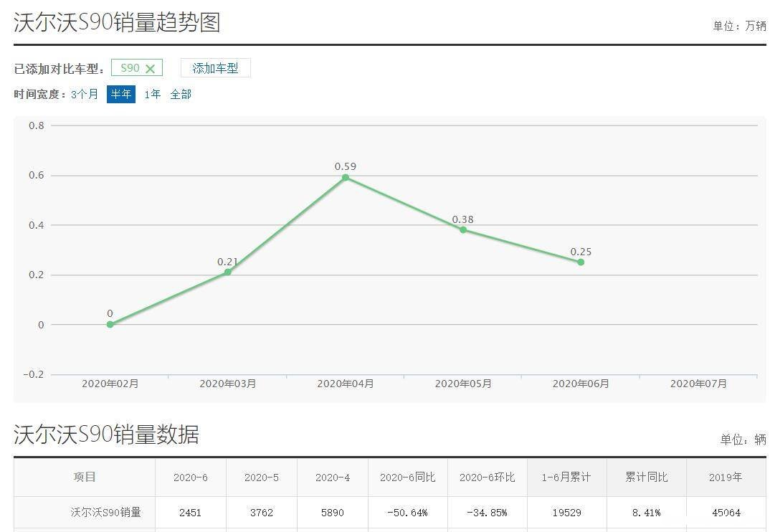
Task: Click the 3762 sales cell
Action: [x=261, y=513]
